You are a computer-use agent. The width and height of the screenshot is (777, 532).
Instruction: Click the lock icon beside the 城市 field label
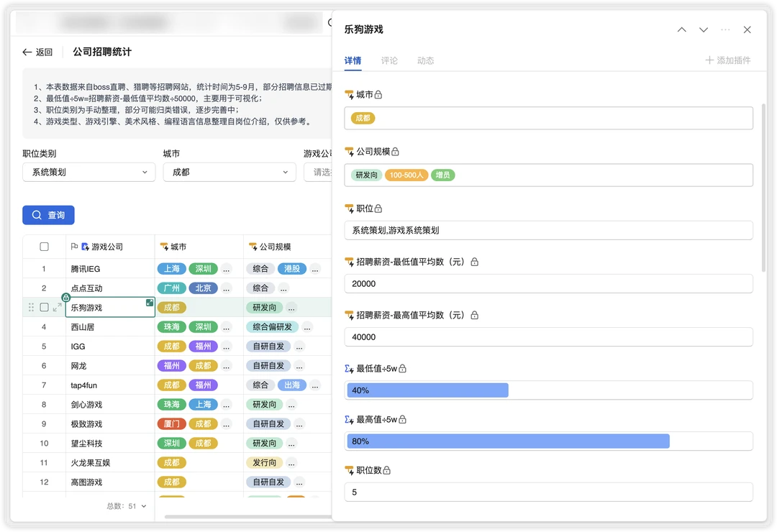pyautogui.click(x=378, y=94)
